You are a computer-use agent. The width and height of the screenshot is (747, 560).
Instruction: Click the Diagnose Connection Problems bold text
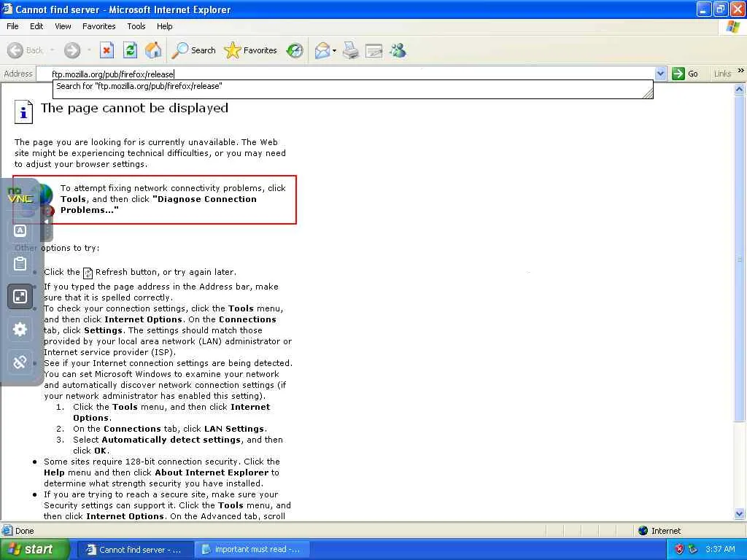[x=158, y=204]
